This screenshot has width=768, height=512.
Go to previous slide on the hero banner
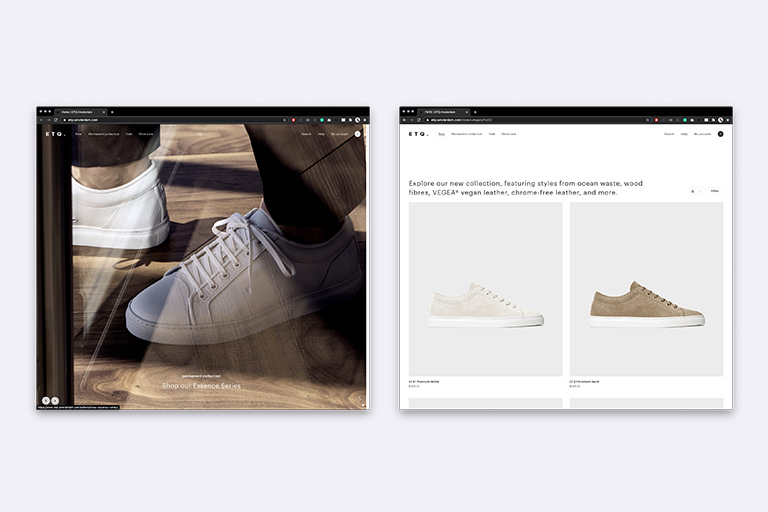pos(45,400)
